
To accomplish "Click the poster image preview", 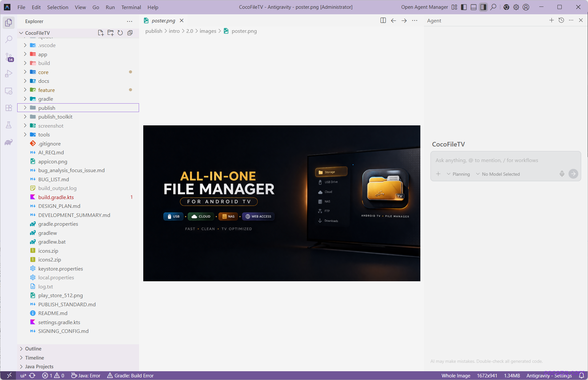I will click(x=282, y=203).
